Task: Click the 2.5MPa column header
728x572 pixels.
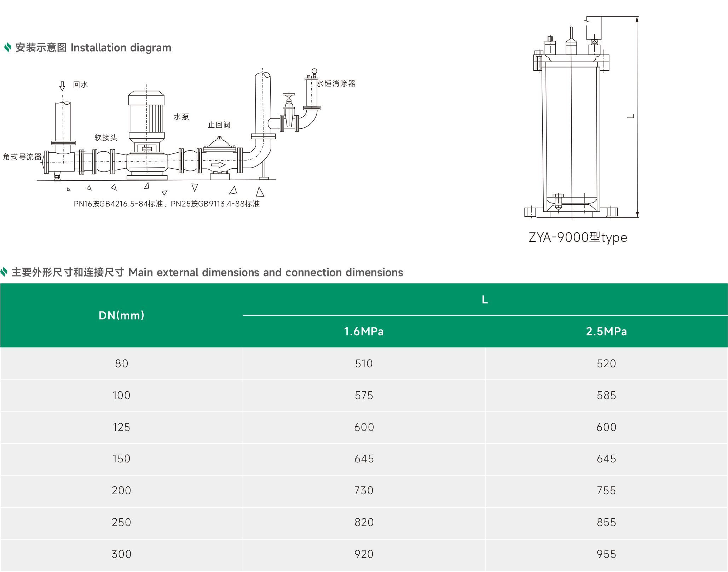Action: [x=606, y=331]
